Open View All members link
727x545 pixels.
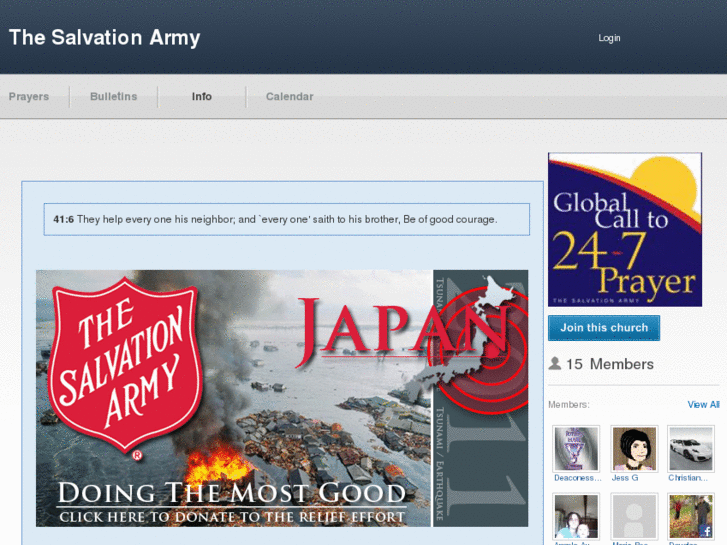pyautogui.click(x=703, y=404)
